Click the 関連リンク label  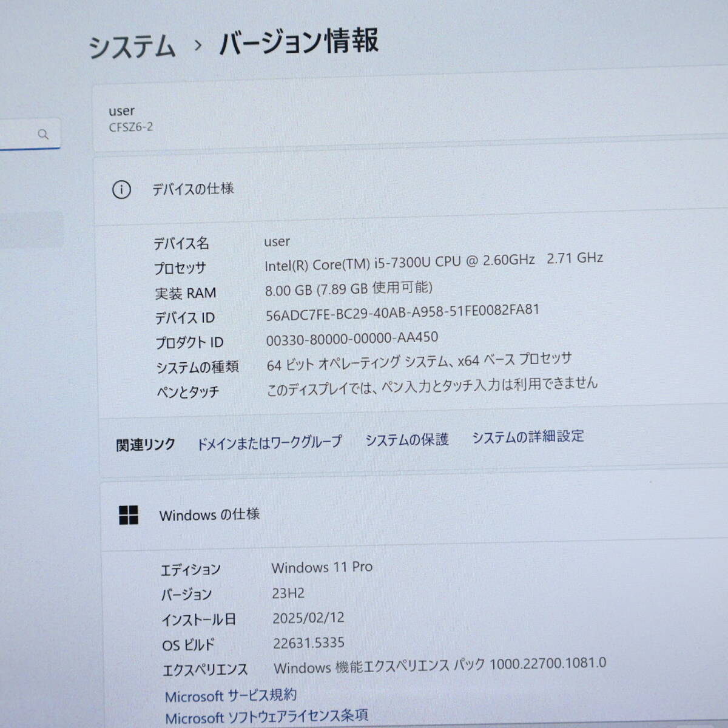146,445
